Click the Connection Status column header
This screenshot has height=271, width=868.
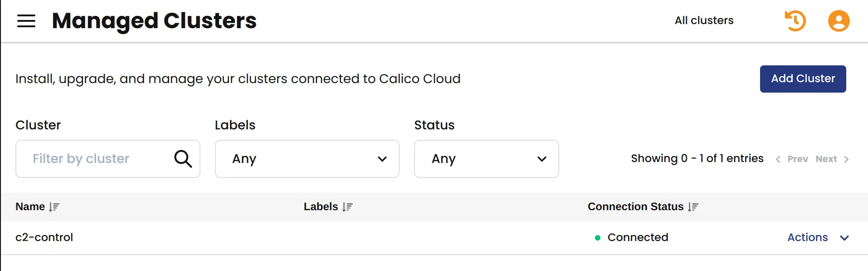click(635, 207)
